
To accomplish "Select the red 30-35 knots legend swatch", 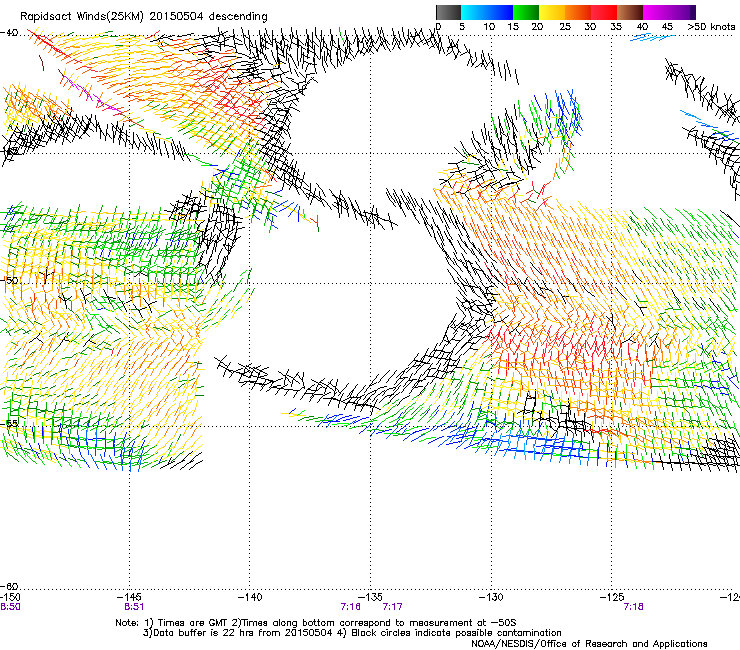I will pos(604,12).
